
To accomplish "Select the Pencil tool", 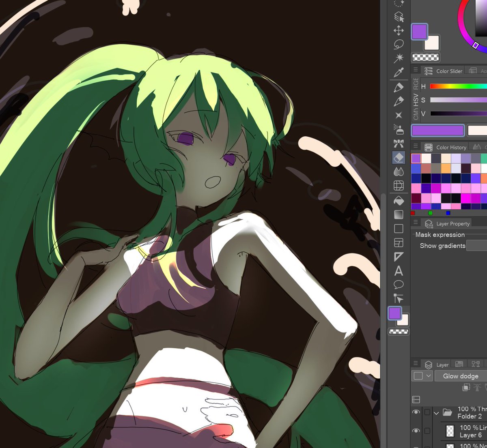I will (x=399, y=101).
